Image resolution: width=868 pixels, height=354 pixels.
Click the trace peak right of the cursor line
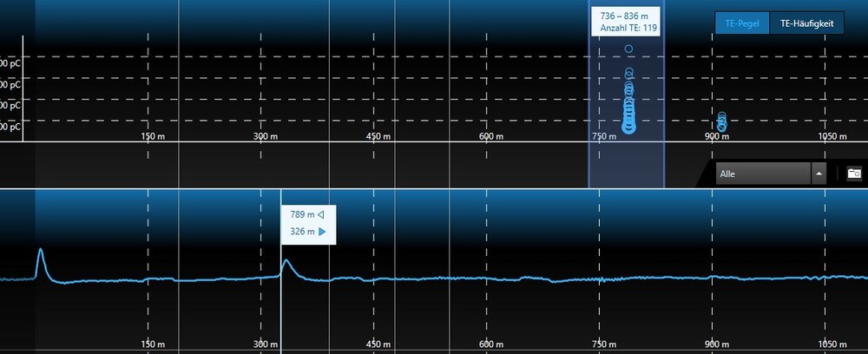(287, 263)
